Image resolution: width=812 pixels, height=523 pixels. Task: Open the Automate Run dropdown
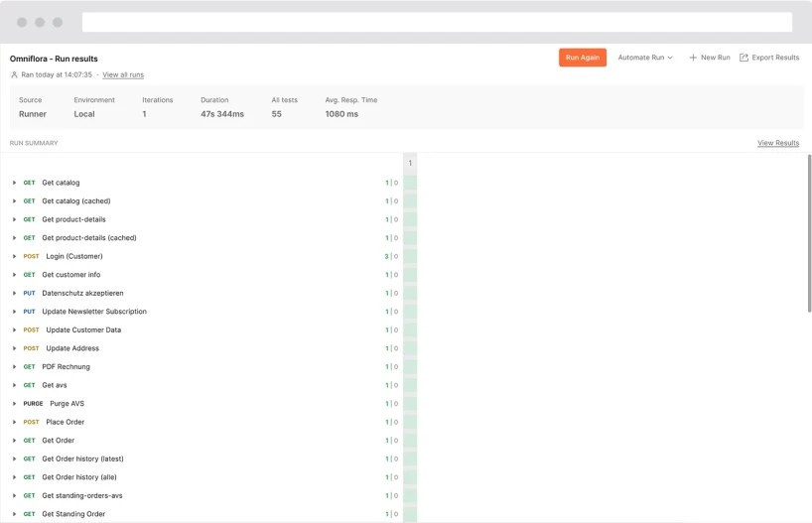(645, 58)
